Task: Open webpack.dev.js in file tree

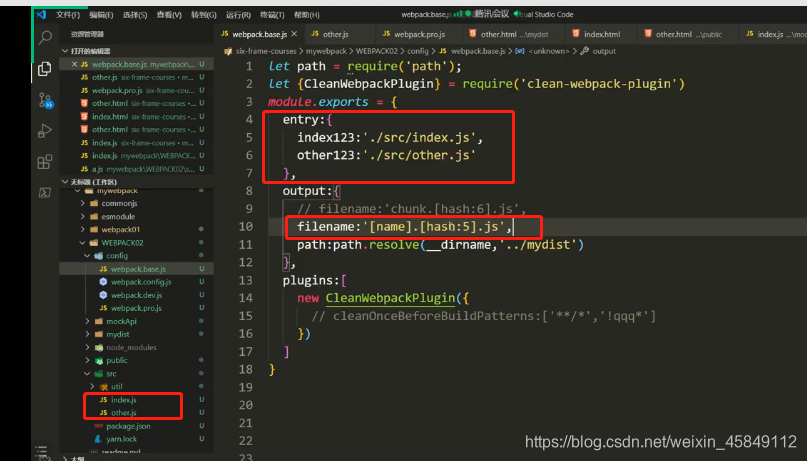Action: tap(136, 295)
